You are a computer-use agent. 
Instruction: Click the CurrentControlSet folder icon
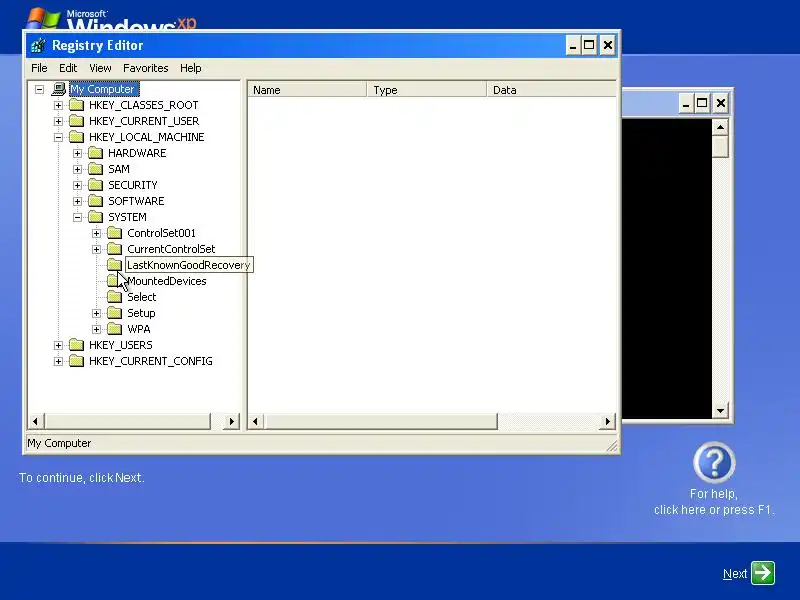[115, 249]
